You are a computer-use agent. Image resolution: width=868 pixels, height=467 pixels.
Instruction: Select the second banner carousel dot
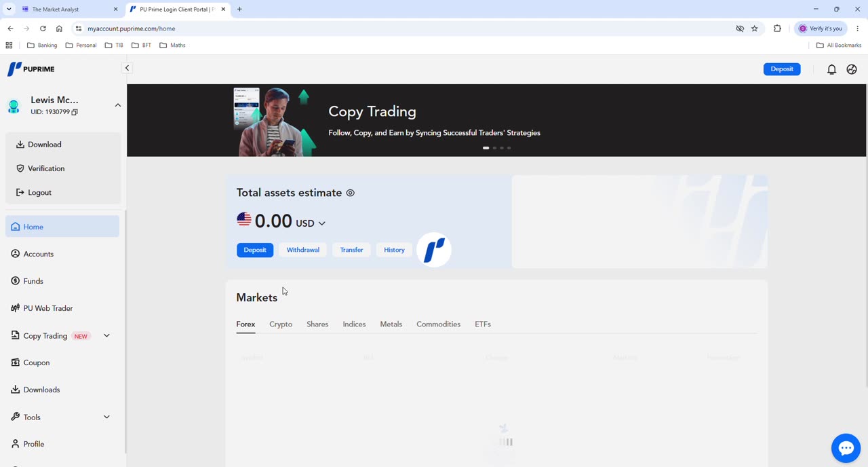point(494,147)
